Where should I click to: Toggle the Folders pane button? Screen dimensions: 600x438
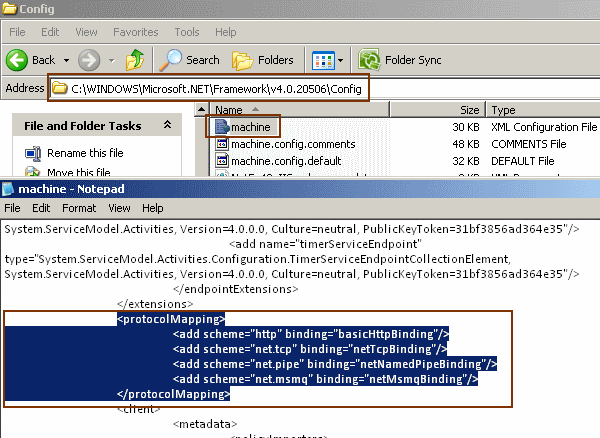263,60
